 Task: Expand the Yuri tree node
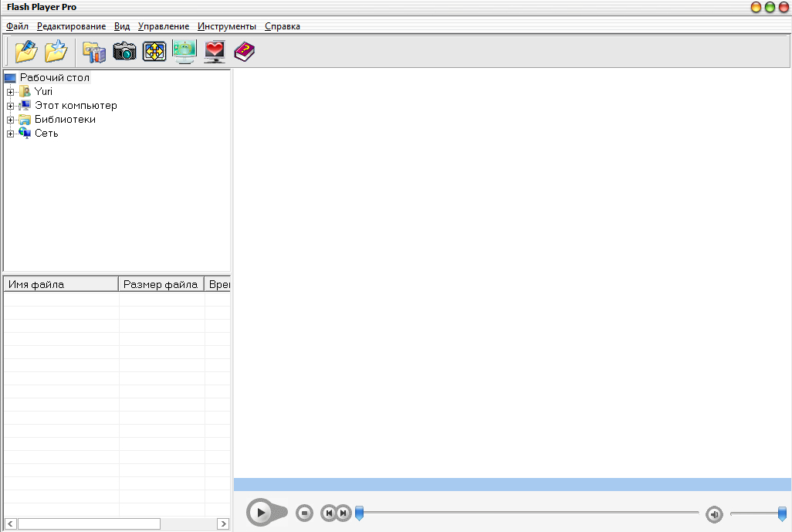coord(10,92)
